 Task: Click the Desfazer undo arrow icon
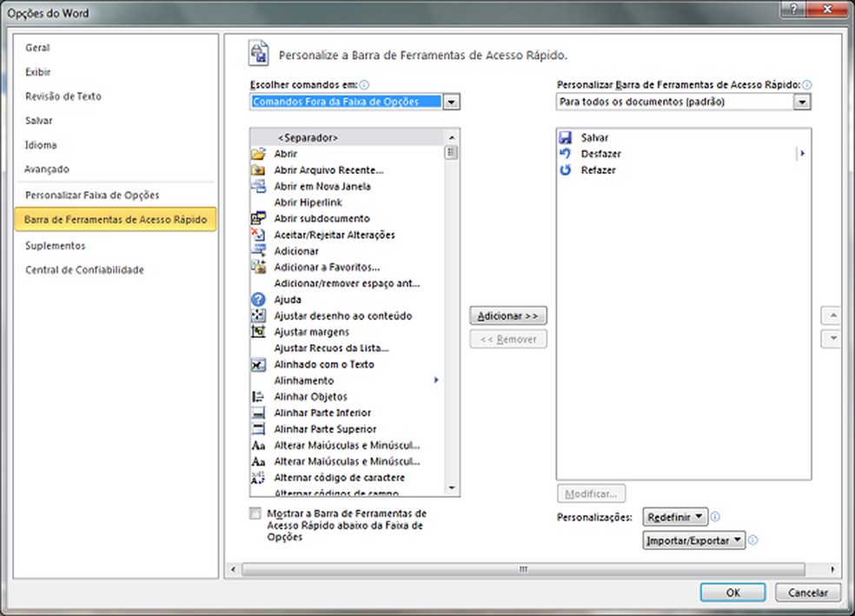[566, 154]
